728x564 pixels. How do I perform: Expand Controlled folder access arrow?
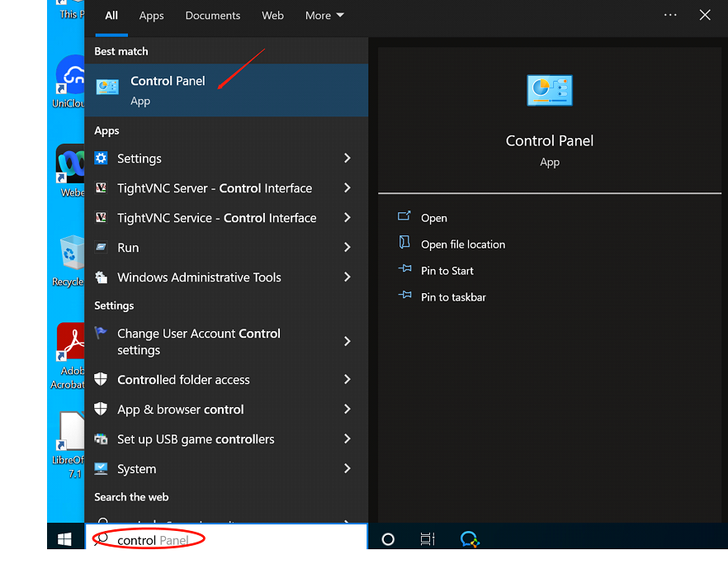tap(347, 380)
